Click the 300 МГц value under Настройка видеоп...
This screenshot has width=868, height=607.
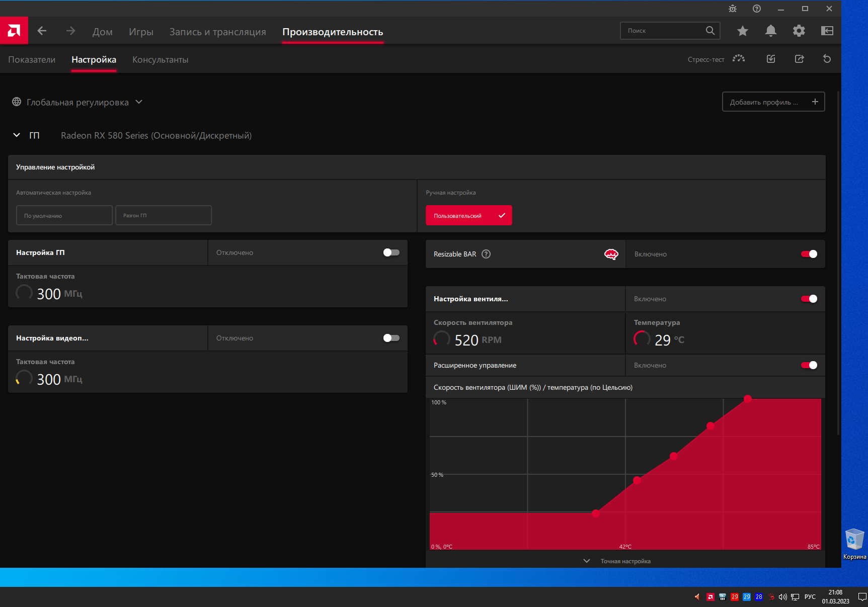pyautogui.click(x=59, y=379)
